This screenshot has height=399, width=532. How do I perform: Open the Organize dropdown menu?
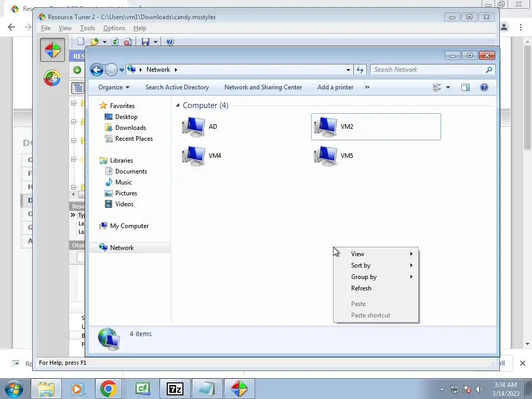pyautogui.click(x=114, y=87)
